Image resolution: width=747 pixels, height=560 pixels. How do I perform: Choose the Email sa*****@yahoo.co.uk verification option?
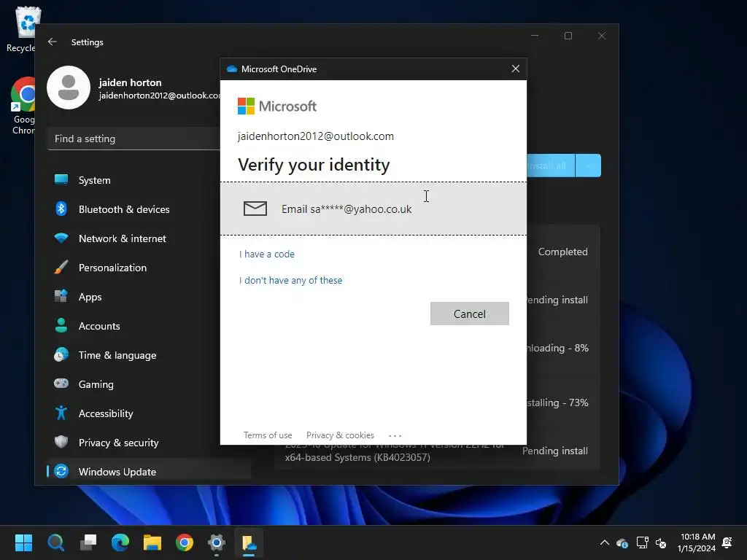coord(373,209)
